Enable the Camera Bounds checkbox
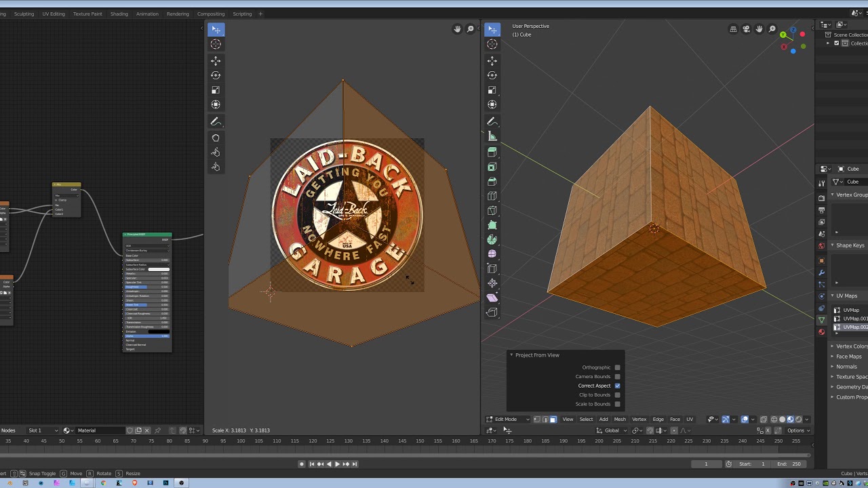Viewport: 868px width, 488px height. [617, 377]
